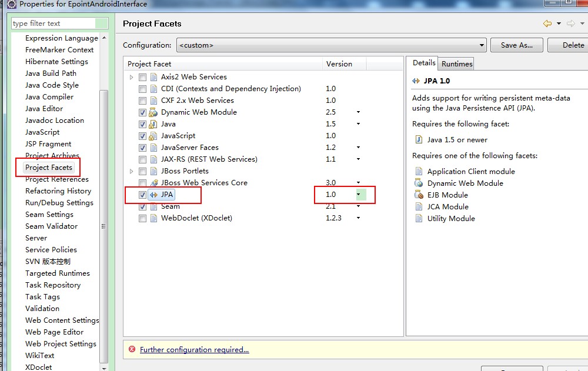Image resolution: width=588 pixels, height=371 pixels.
Task: Uncheck the Dynamic Web Module checkbox
Action: click(142, 112)
